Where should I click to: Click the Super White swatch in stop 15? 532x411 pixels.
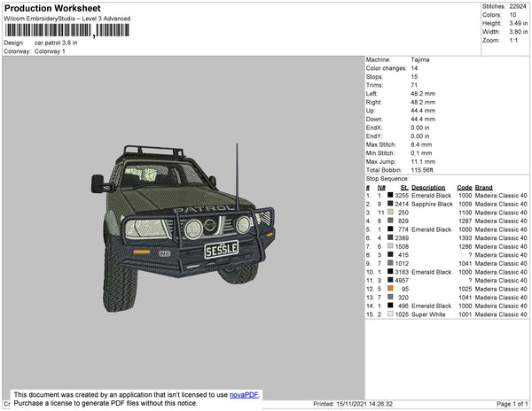(x=390, y=314)
